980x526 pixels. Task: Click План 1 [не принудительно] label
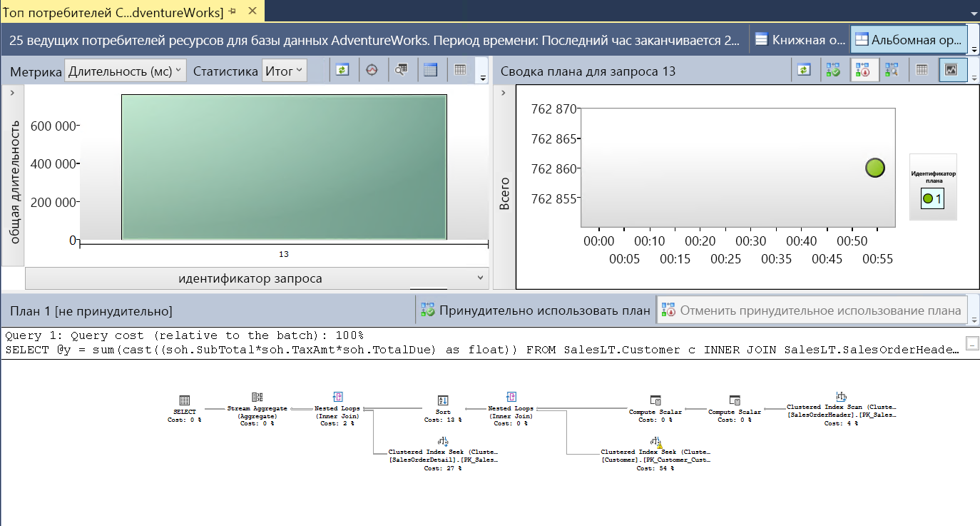pos(91,311)
